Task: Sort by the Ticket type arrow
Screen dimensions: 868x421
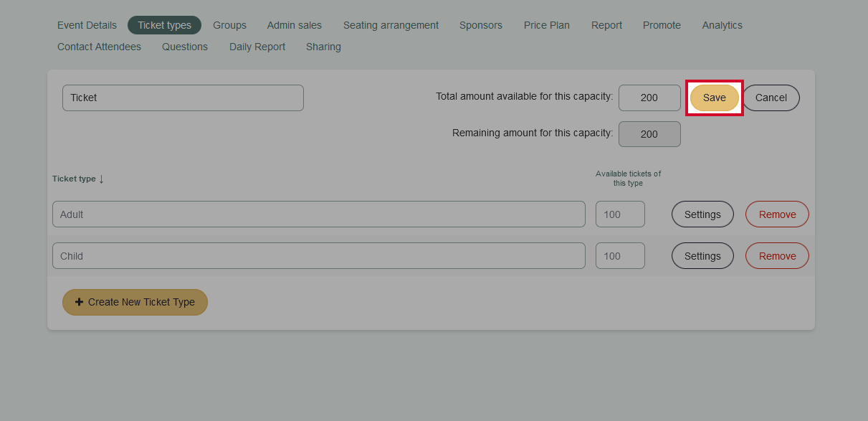Action: [x=101, y=179]
